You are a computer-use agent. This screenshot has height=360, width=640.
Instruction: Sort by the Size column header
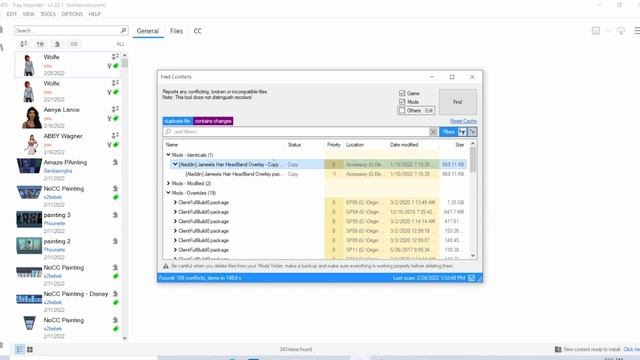(459, 145)
